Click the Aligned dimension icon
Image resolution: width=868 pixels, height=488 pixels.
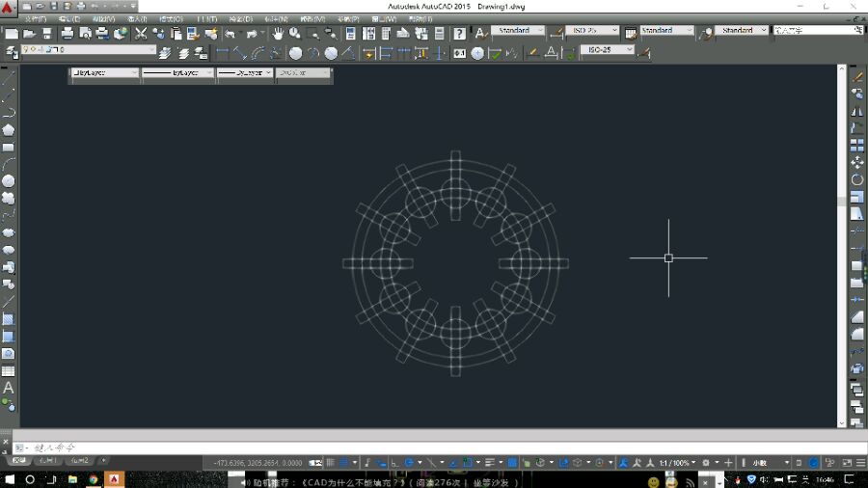point(240,53)
